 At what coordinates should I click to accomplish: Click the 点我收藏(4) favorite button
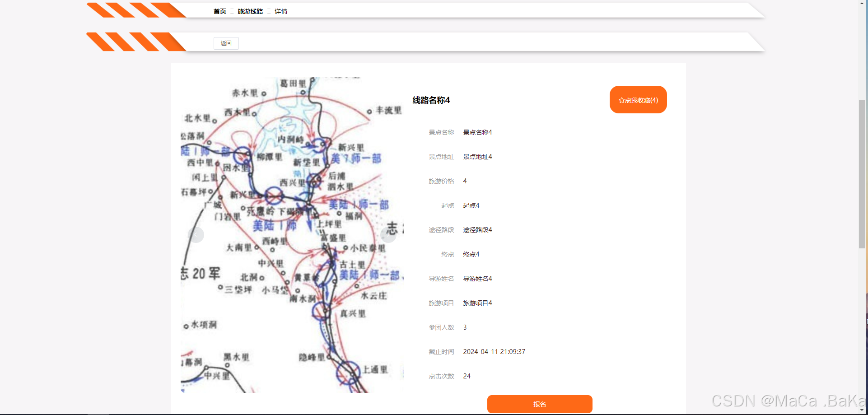[x=638, y=100]
